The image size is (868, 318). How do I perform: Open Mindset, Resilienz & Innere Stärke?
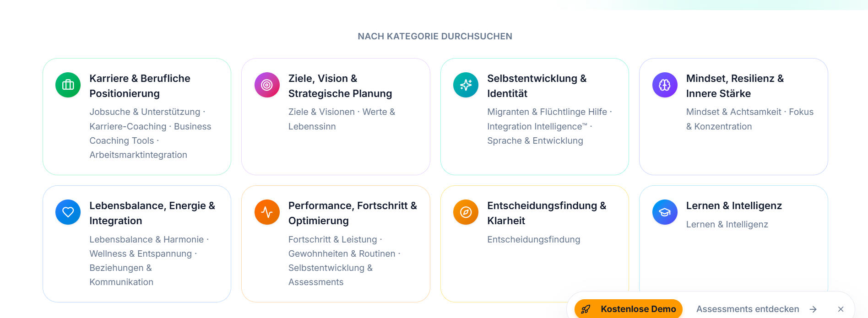(733, 117)
